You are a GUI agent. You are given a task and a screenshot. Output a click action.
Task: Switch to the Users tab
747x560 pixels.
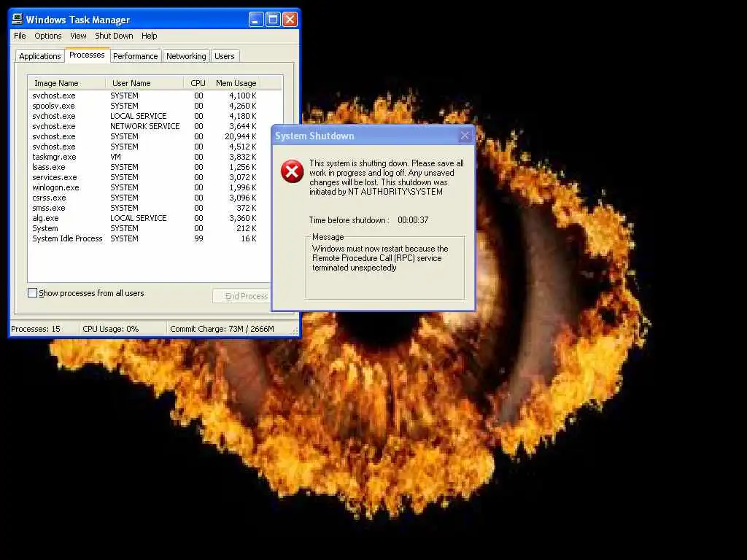(225, 56)
